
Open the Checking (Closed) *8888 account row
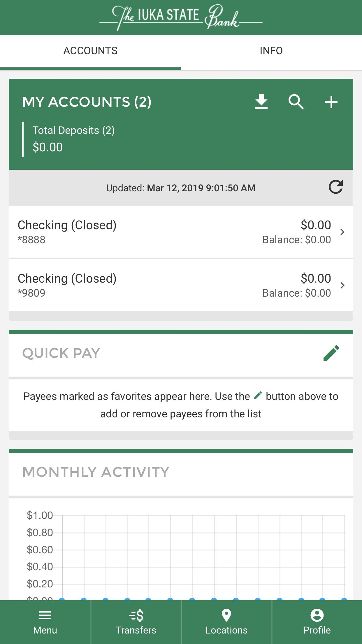pos(181,232)
